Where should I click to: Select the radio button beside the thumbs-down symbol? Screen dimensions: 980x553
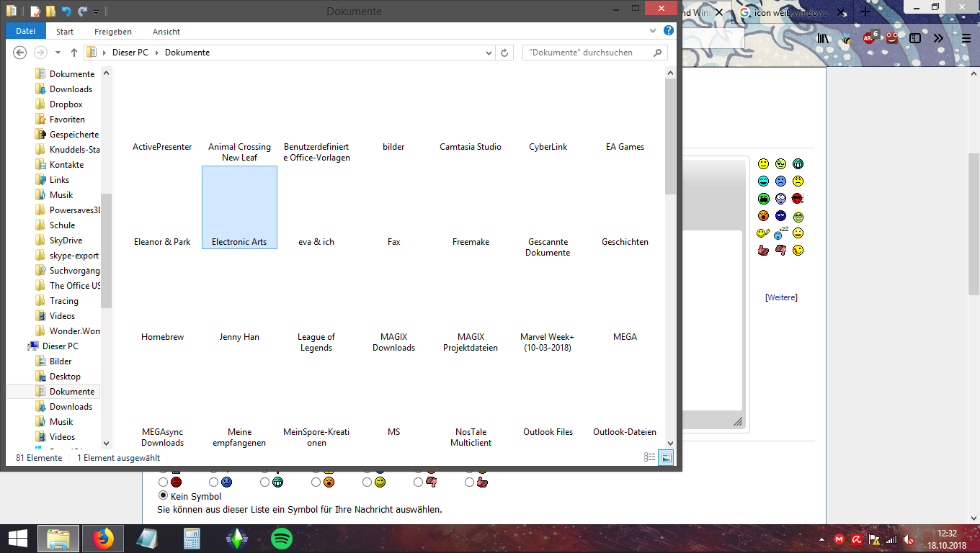click(x=418, y=482)
